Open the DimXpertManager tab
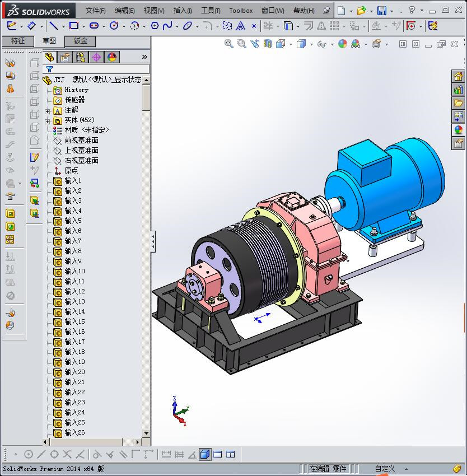This screenshot has width=467, height=476. coord(96,57)
